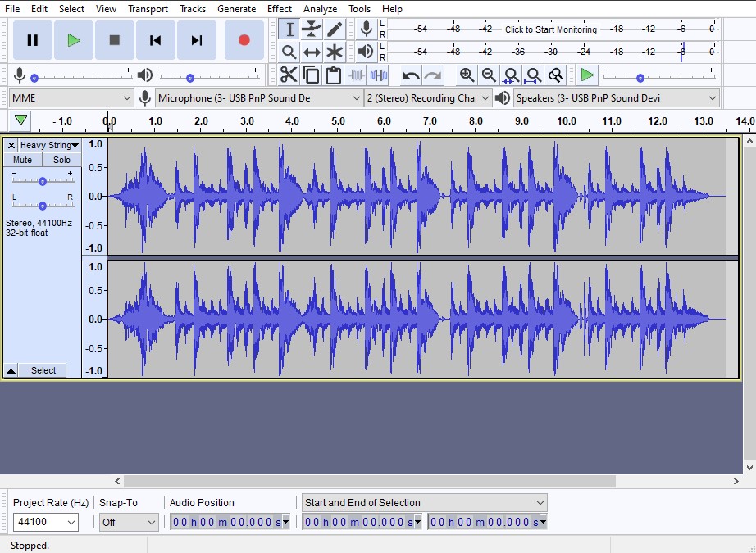The image size is (756, 553).
Task: Click Silence audio selection icon
Action: (x=379, y=75)
